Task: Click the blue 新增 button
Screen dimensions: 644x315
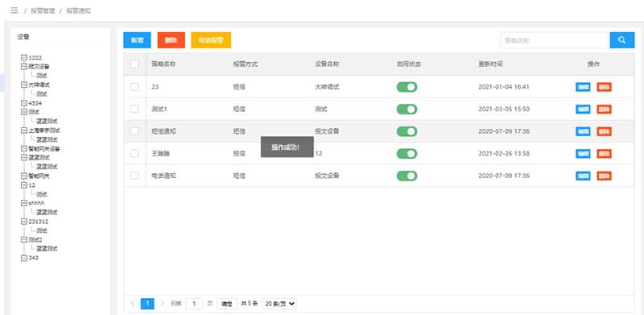Action: (137, 40)
